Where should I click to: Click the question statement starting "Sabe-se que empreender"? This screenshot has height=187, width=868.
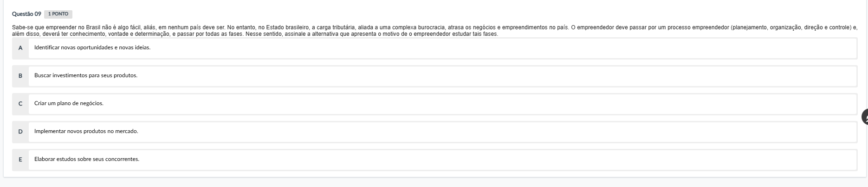232,28
